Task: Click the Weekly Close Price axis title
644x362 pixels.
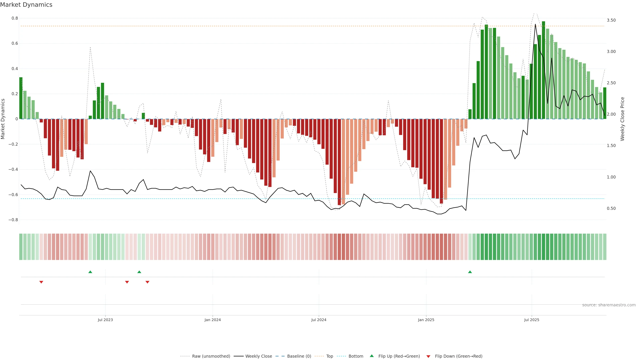Action: click(x=622, y=119)
